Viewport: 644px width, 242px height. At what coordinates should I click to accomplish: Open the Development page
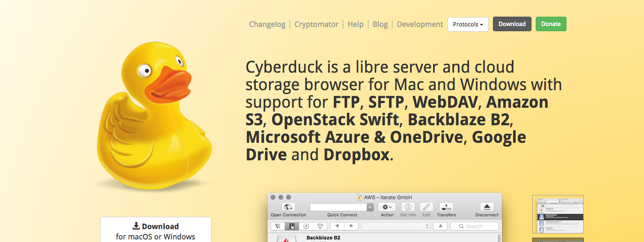coord(420,24)
